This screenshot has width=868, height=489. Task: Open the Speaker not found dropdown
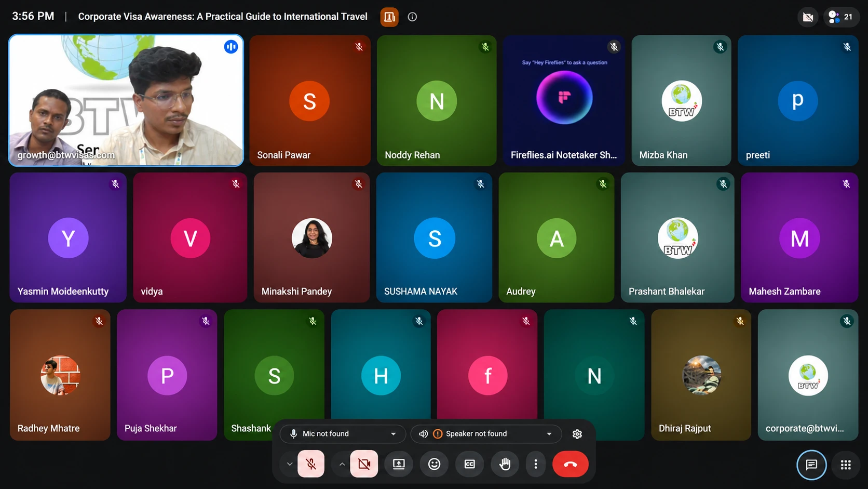[x=486, y=434]
